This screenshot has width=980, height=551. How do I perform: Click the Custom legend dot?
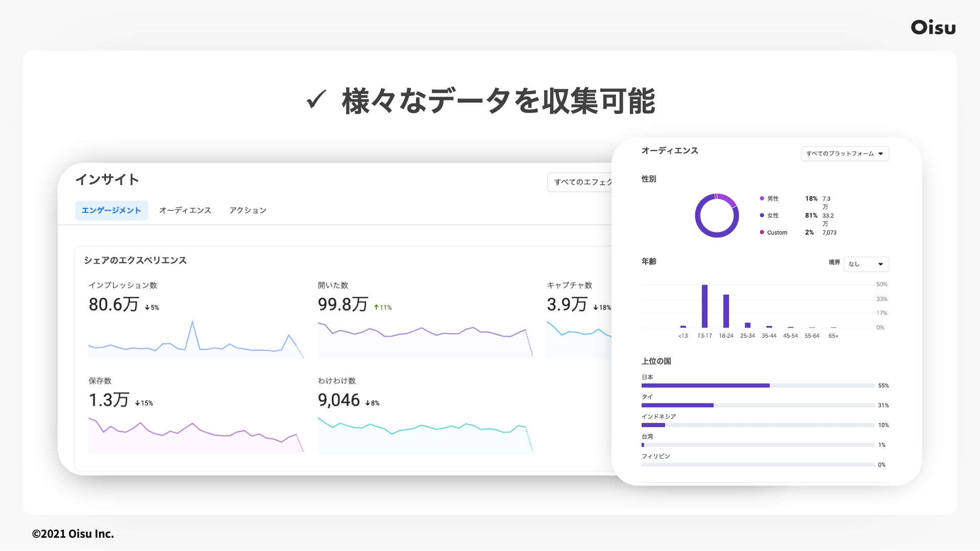[762, 233]
